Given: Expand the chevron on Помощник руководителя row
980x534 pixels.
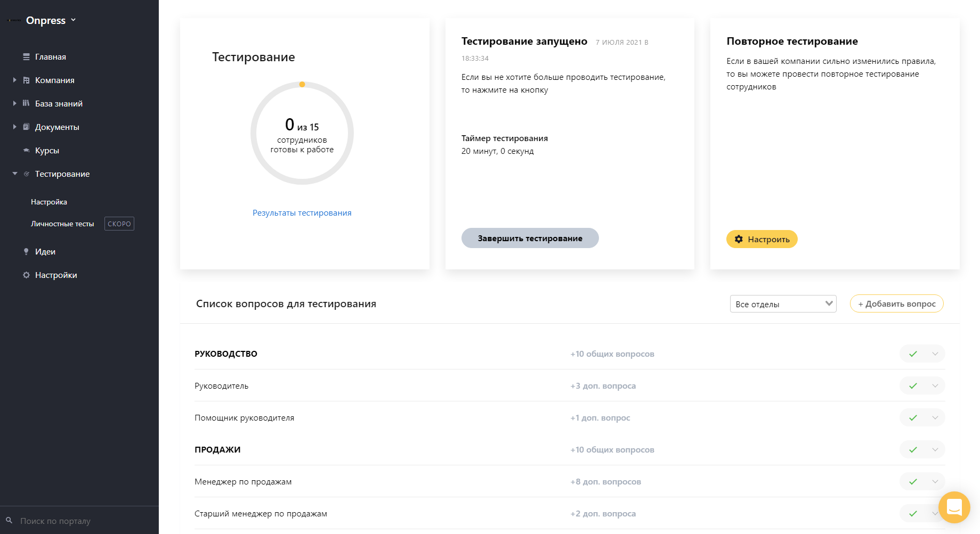Looking at the screenshot, I should [x=935, y=418].
